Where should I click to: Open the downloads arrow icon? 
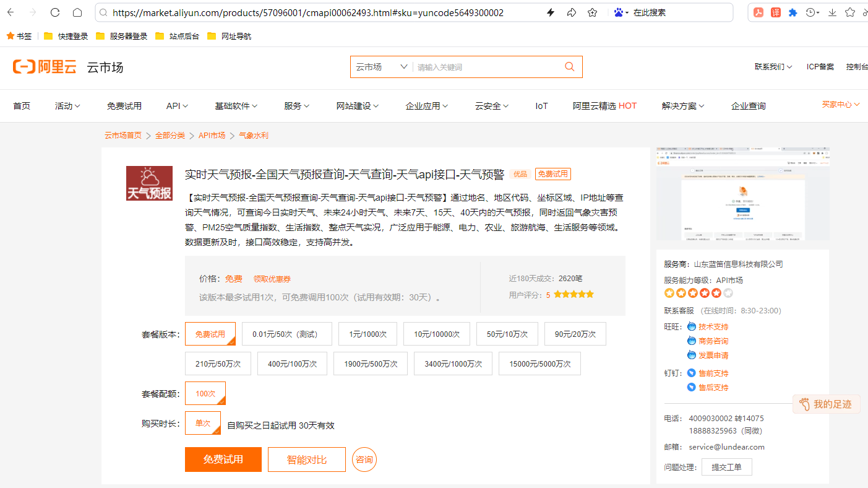coord(833,12)
